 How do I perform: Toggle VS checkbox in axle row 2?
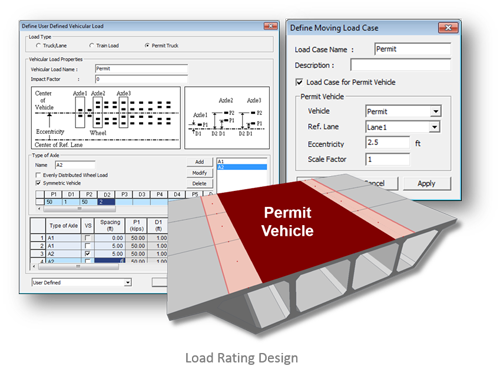coord(87,246)
